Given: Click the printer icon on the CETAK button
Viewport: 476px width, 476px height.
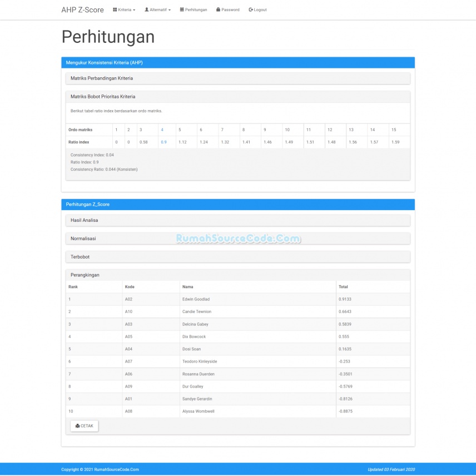Looking at the screenshot, I should coord(78,425).
